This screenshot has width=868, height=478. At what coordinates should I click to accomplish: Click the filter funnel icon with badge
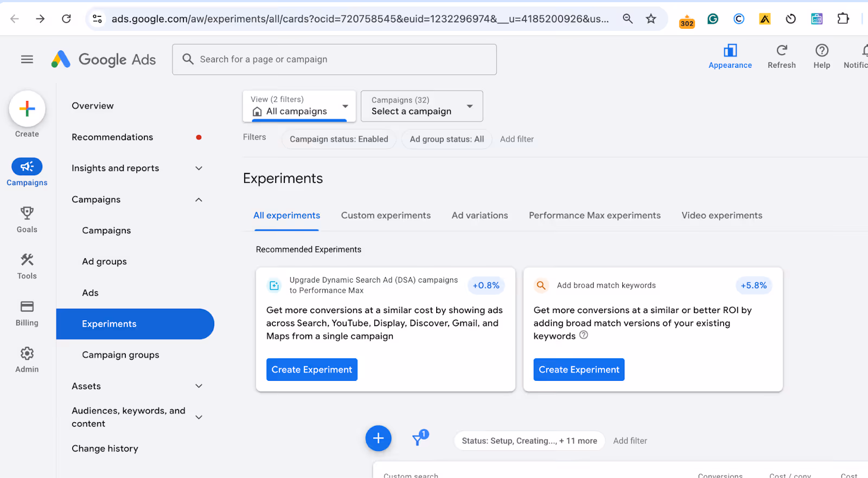(419, 438)
